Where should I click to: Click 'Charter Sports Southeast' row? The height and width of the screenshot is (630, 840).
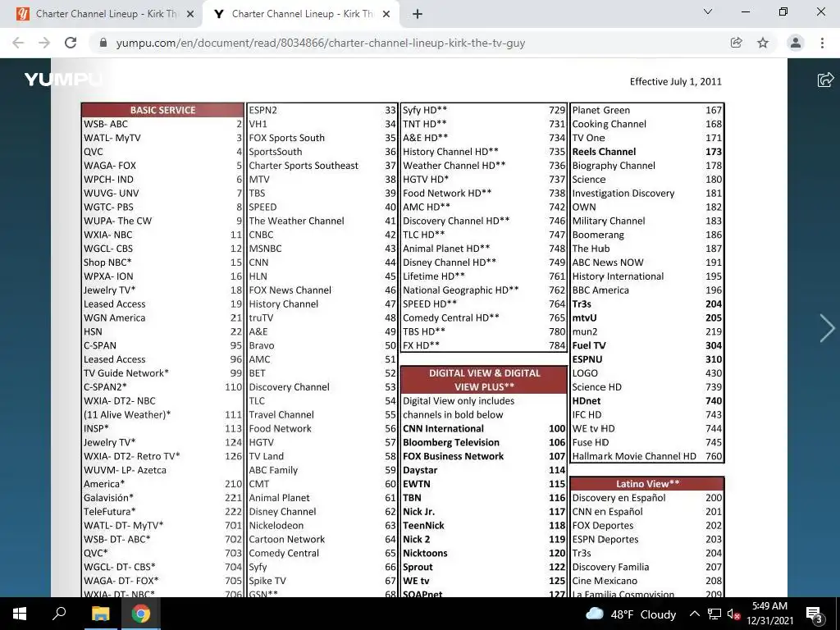pos(322,166)
